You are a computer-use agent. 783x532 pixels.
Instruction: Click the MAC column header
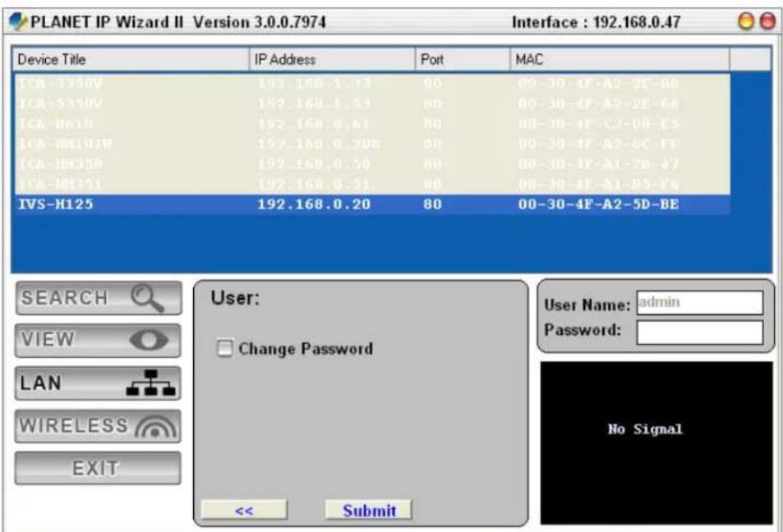pyautogui.click(x=619, y=59)
